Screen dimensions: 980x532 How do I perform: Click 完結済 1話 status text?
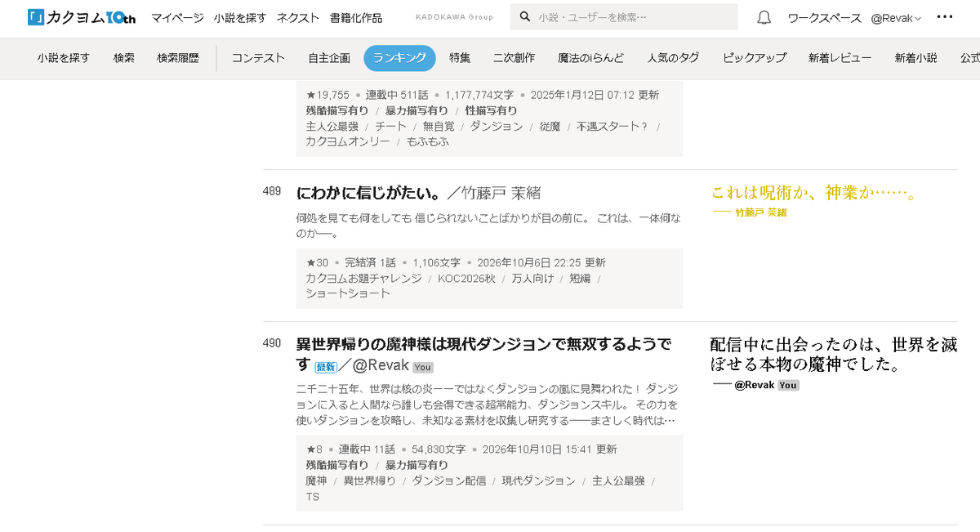[370, 262]
